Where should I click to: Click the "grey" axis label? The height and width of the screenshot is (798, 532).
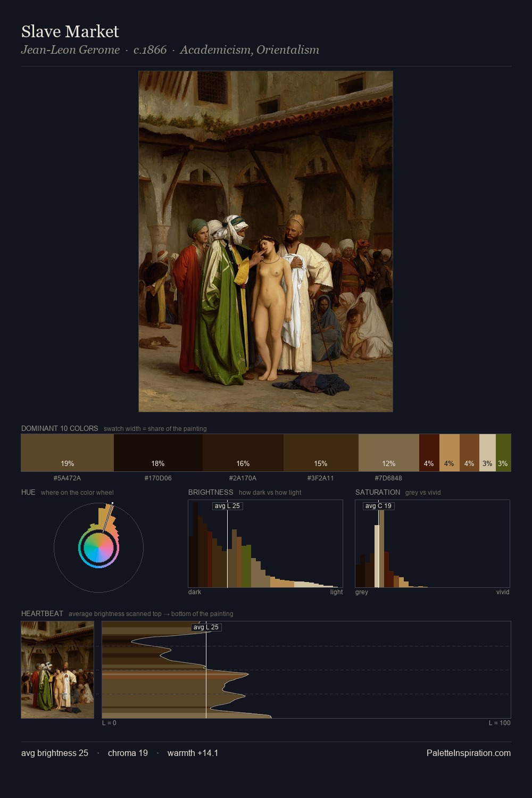[x=362, y=592]
